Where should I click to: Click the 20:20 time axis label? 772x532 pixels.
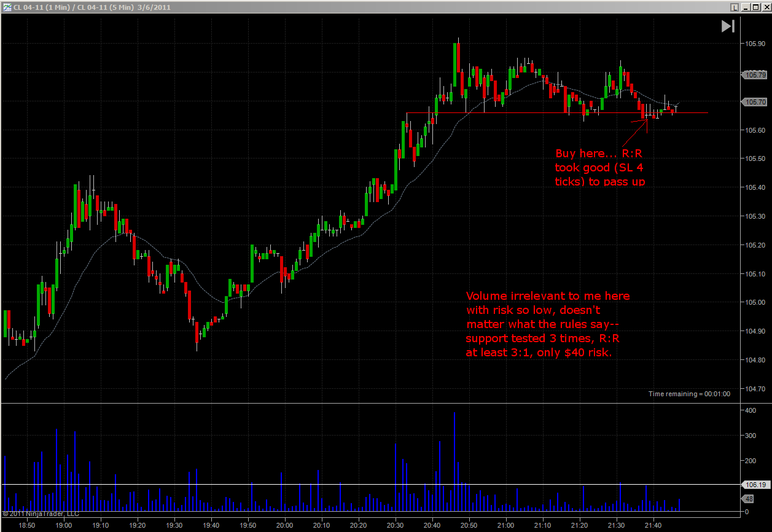(359, 526)
